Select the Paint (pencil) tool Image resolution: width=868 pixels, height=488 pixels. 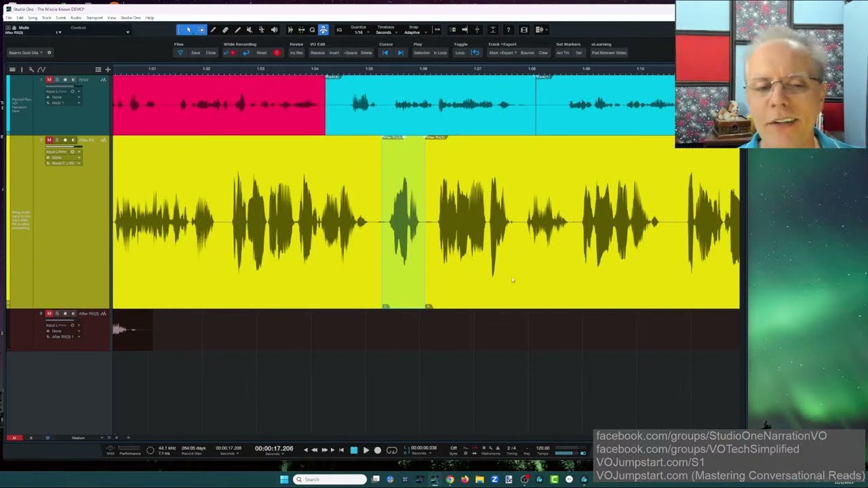click(237, 30)
